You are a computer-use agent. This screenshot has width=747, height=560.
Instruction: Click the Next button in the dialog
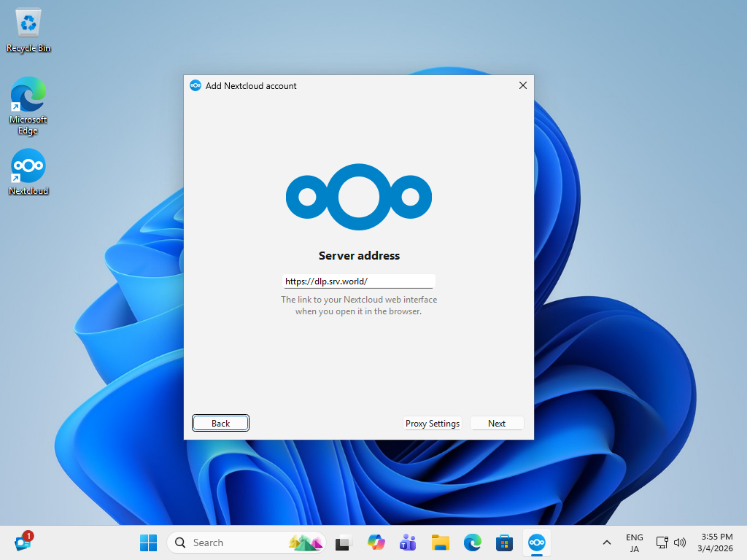point(496,424)
